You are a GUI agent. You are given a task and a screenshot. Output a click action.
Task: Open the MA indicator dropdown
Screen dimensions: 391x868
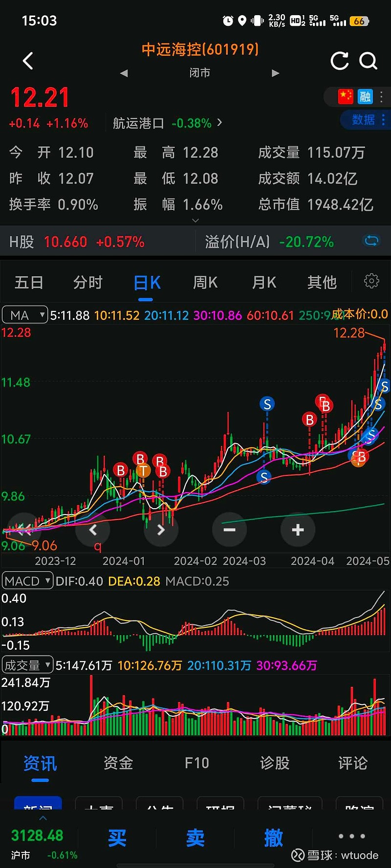24,315
